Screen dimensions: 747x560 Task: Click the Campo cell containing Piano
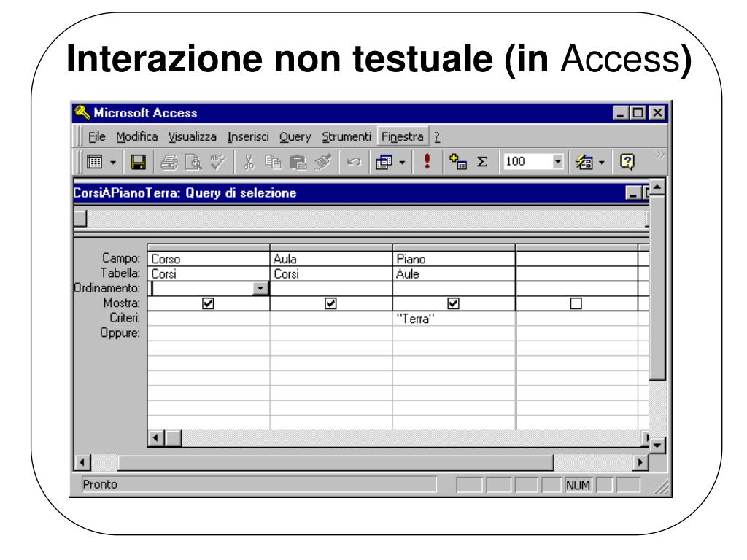[454, 259]
